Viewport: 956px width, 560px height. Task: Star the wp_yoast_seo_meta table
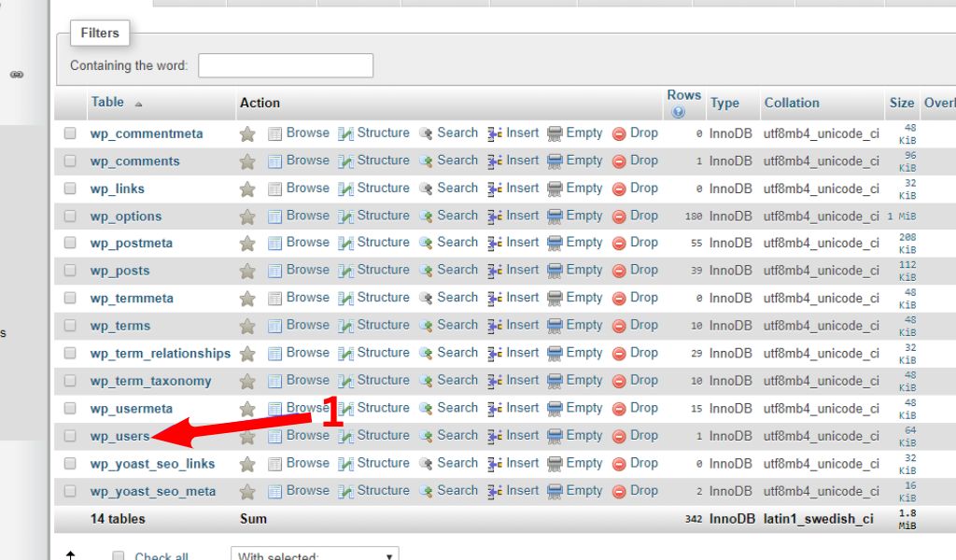pyautogui.click(x=246, y=491)
